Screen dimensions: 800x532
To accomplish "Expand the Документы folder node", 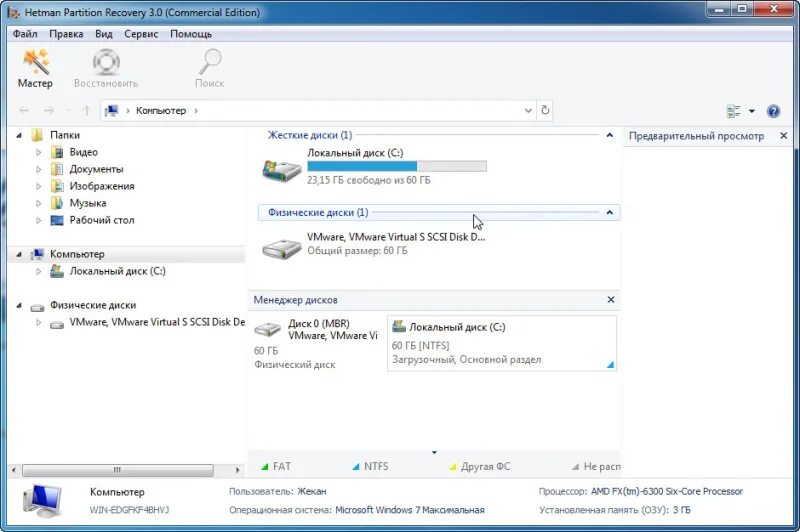I will 38,169.
